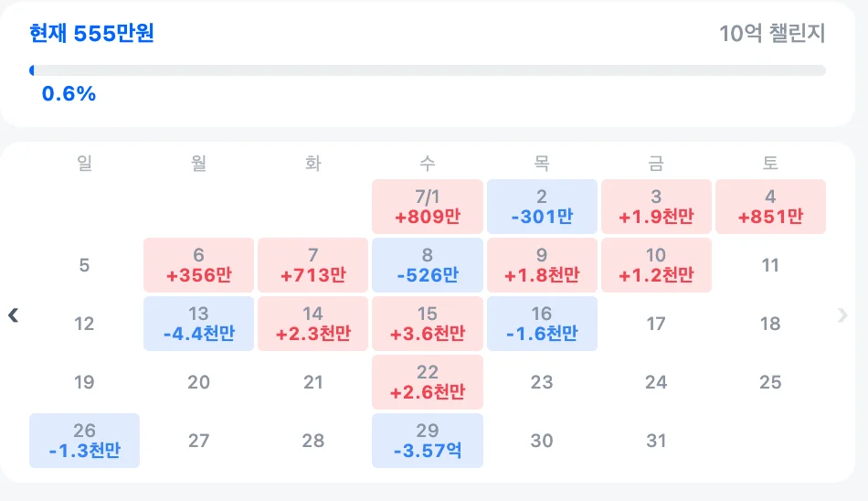868x501 pixels.
Task: Open July 29 loss -3.57억
Action: [x=428, y=441]
